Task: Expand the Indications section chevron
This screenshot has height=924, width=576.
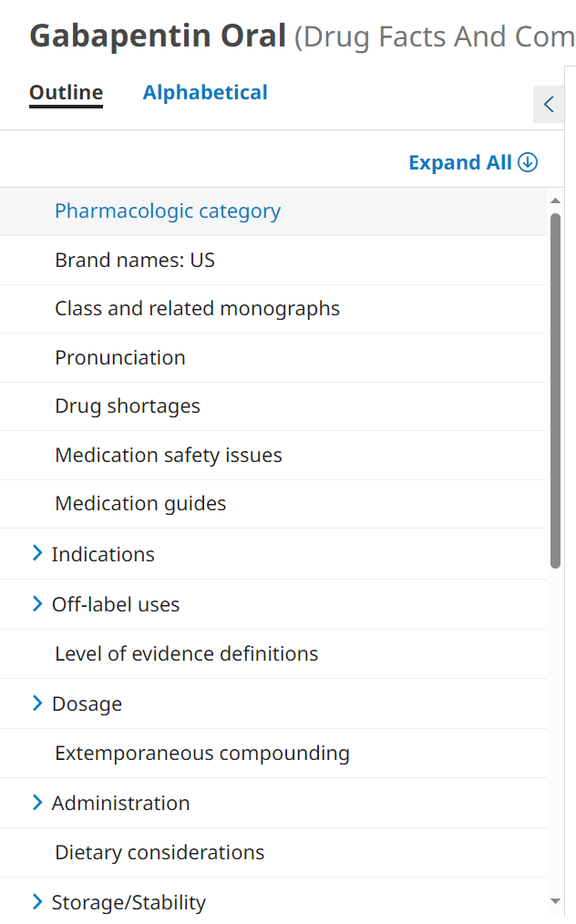Action: click(x=37, y=553)
